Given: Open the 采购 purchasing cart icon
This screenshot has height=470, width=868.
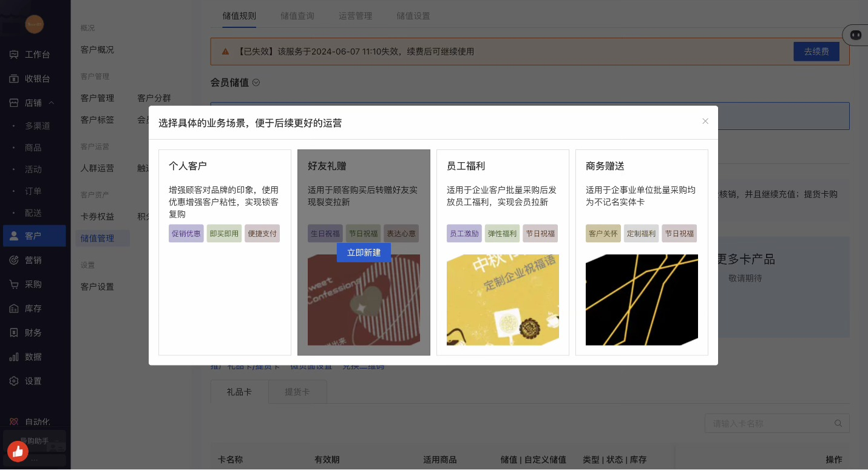Looking at the screenshot, I should (x=14, y=285).
